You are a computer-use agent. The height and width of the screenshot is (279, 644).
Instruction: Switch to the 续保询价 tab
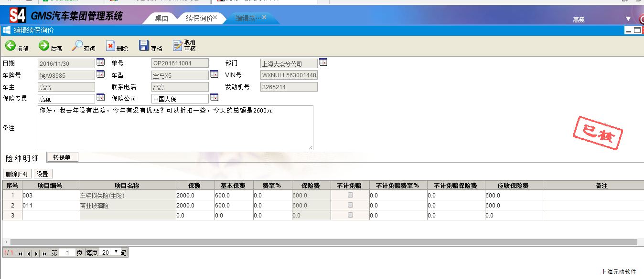pos(199,18)
